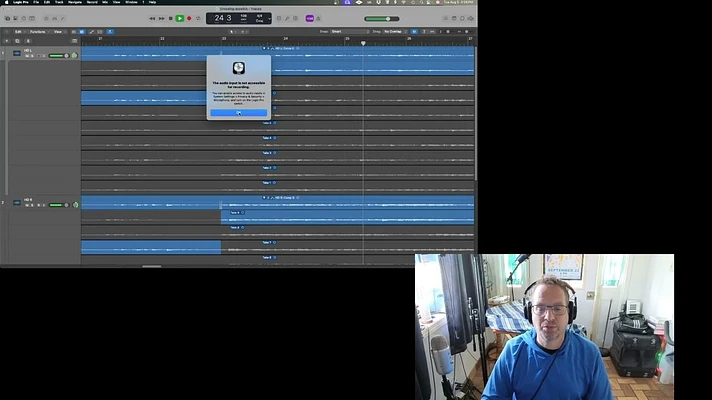Select the HD R track icon
Viewport: 712px width, 400px height.
point(17,202)
